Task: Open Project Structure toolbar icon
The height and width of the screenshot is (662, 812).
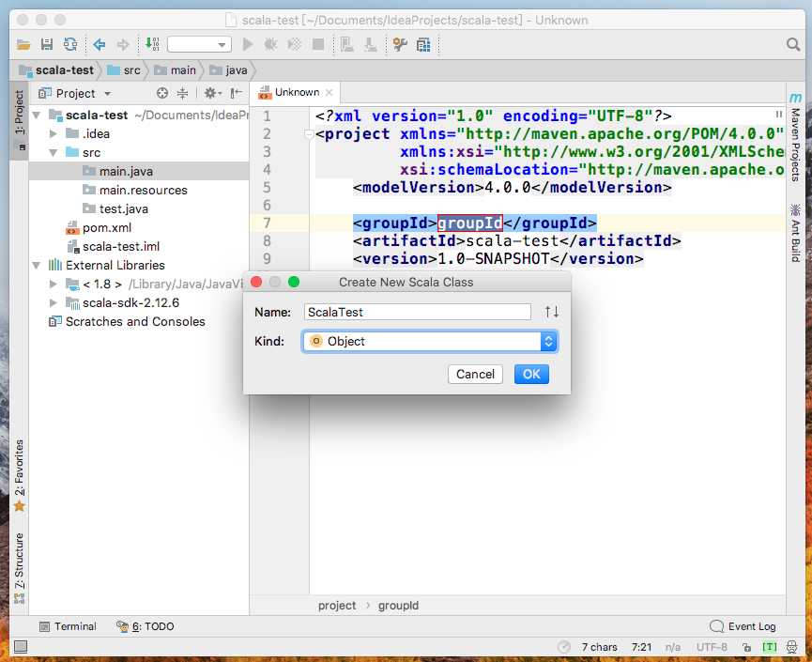Action: point(423,45)
